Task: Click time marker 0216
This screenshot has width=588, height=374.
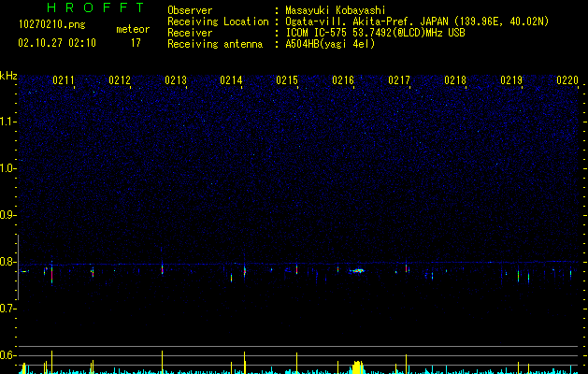Action: pos(343,80)
